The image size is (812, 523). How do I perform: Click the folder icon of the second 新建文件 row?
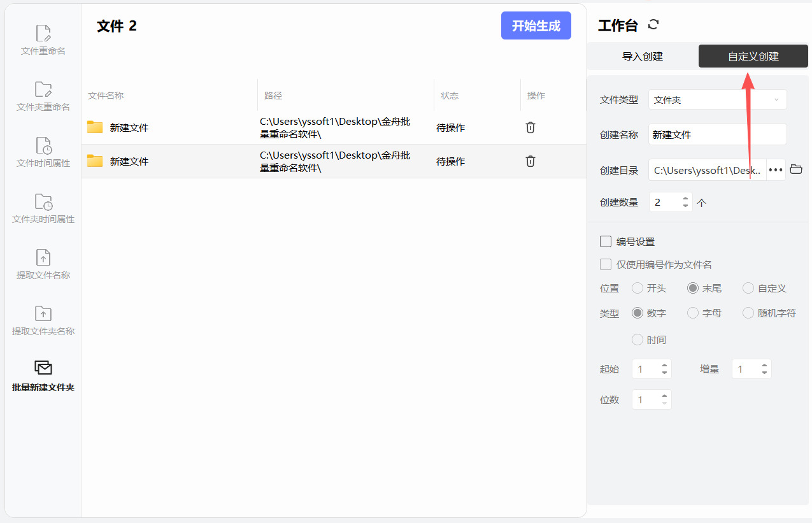coord(95,161)
